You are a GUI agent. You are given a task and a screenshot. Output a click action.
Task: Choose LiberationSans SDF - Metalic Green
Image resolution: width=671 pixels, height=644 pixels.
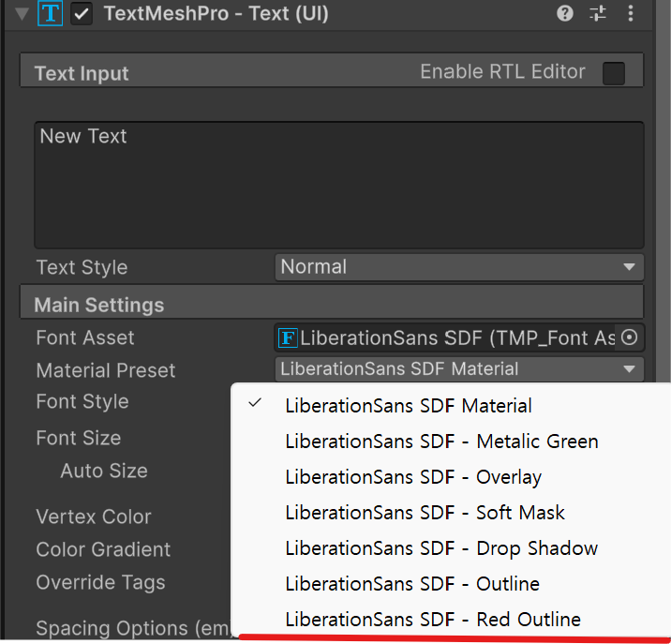click(x=450, y=441)
